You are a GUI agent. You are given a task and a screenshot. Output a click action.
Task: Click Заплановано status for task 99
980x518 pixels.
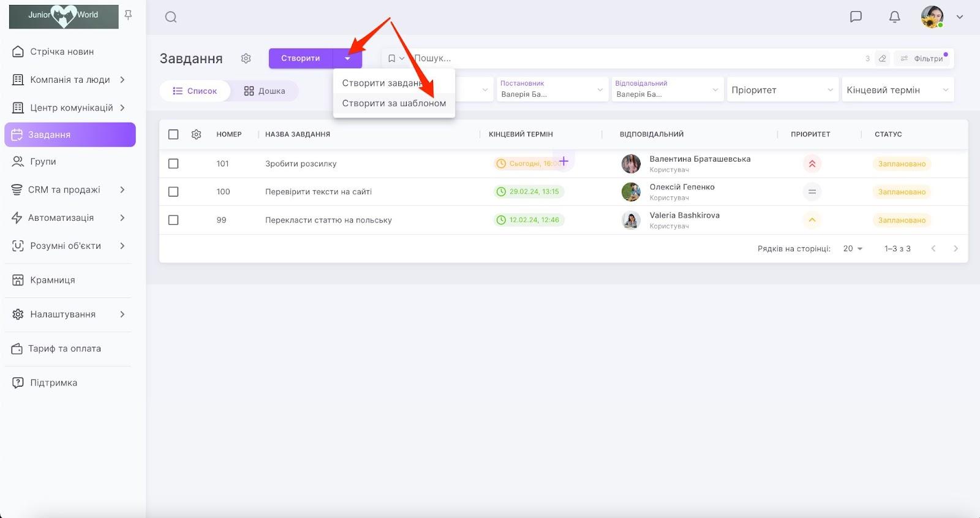pyautogui.click(x=902, y=220)
